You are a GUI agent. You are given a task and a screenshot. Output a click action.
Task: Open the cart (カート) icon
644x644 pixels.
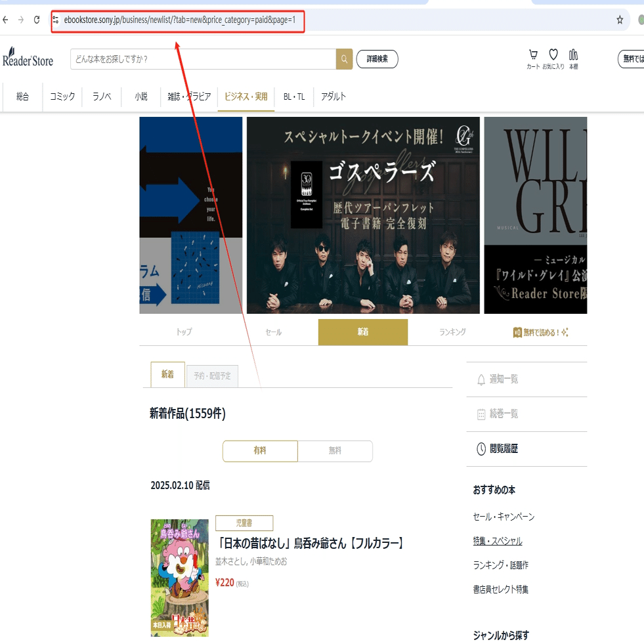pos(533,59)
